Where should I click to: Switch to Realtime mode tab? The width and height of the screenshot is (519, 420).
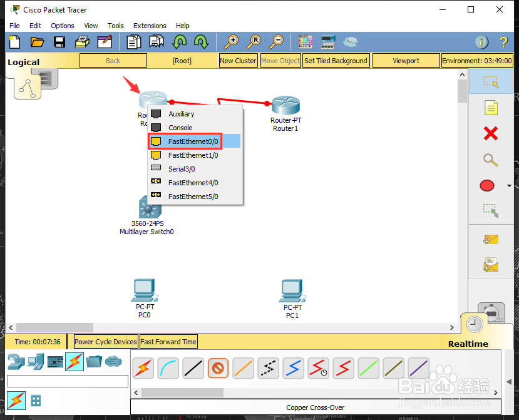[475, 324]
